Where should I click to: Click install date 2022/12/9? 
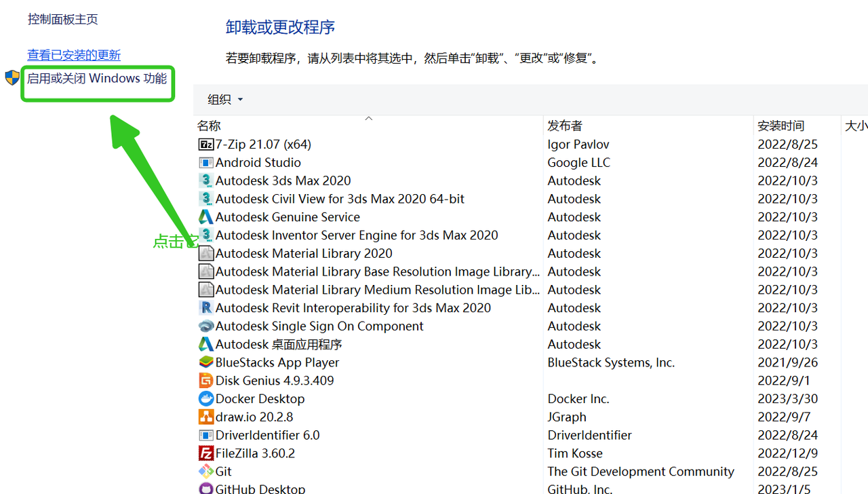point(788,453)
